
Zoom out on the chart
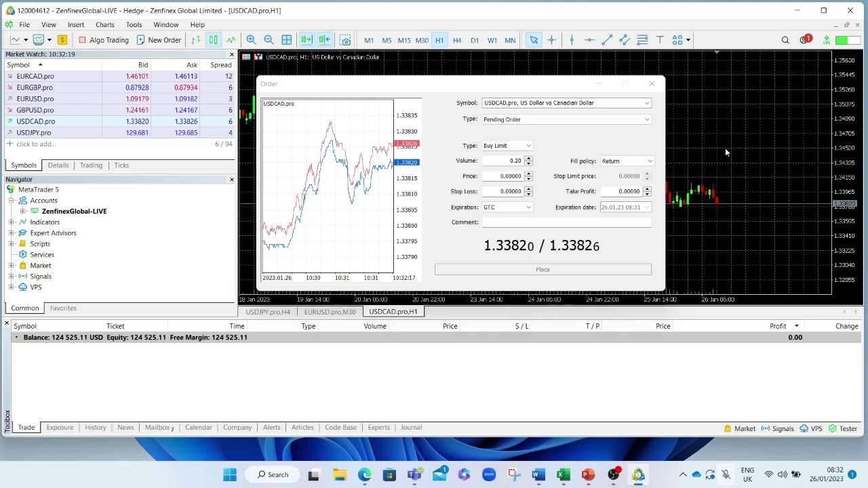pos(269,40)
